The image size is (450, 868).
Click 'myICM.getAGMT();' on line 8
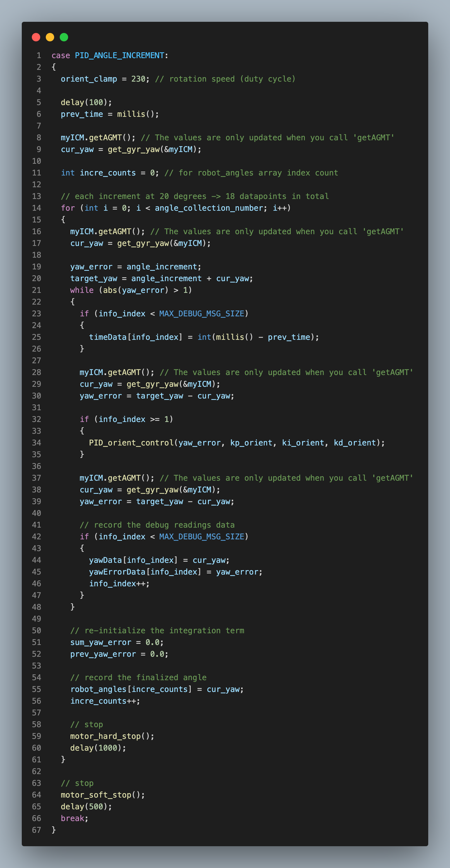tap(98, 137)
